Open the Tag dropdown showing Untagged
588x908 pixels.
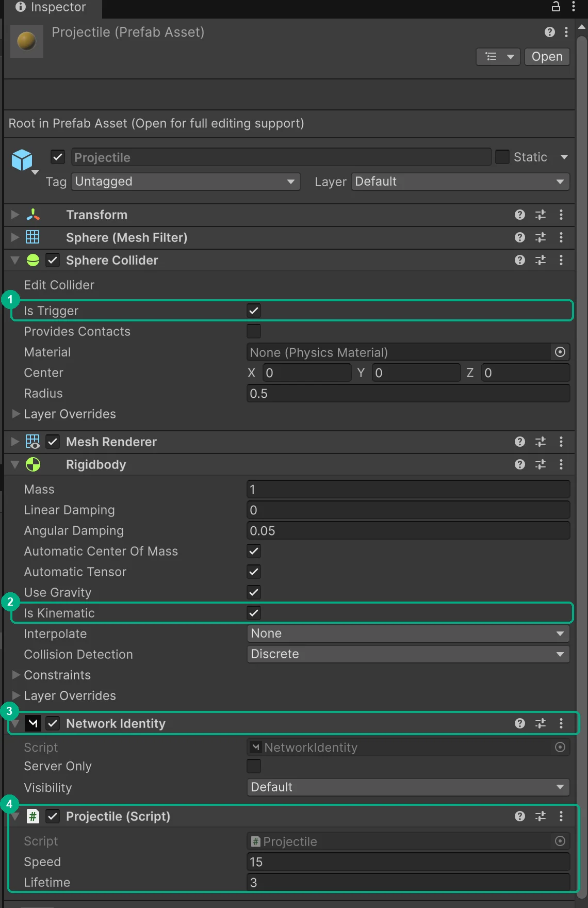point(186,182)
